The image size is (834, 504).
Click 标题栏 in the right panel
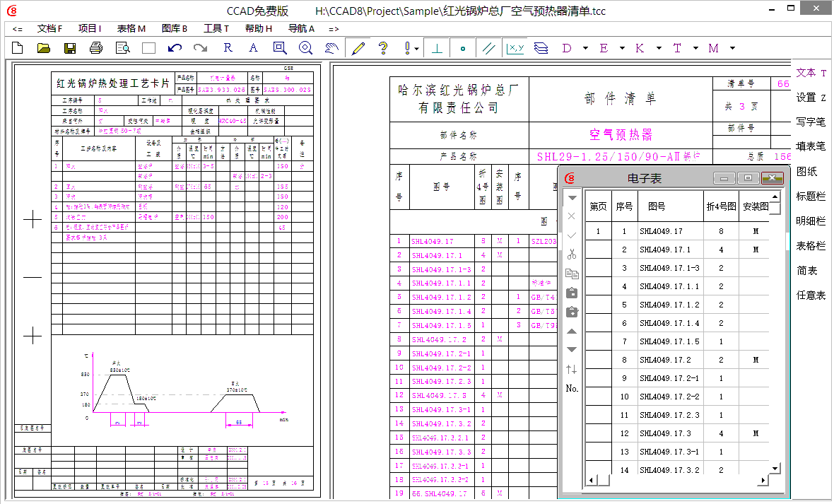811,197
